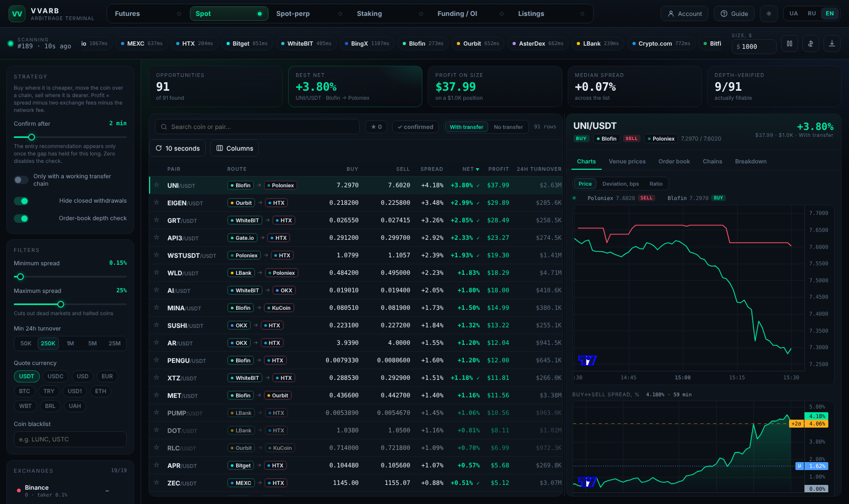Open the Guide help button
The width and height of the screenshot is (849, 504).
click(x=734, y=14)
